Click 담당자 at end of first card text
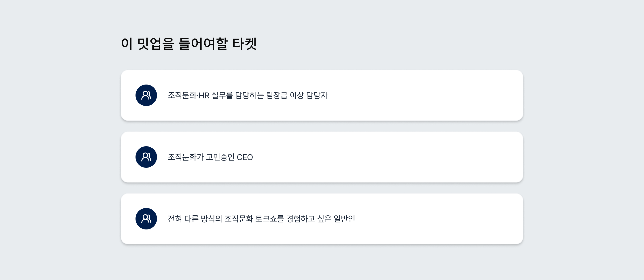Viewport: 644px width, 280px height. click(x=317, y=95)
